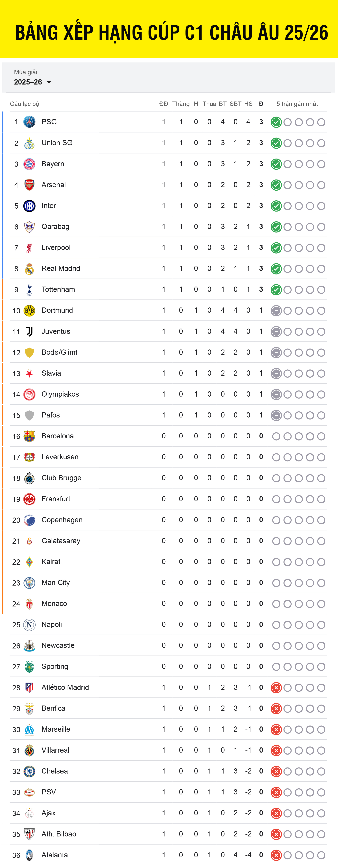Open the Real Madrid team link
The height and width of the screenshot is (868, 338).
click(x=61, y=268)
